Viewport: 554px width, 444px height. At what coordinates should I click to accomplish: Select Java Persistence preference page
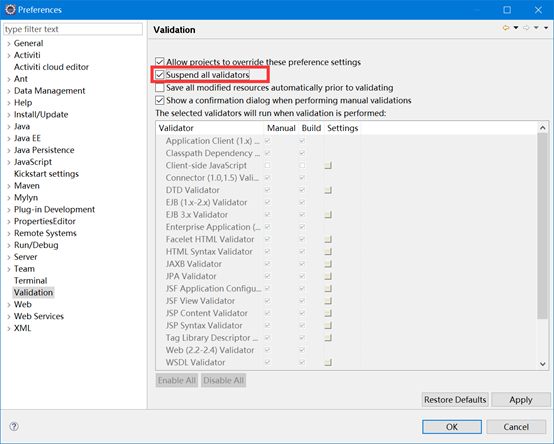click(x=44, y=150)
